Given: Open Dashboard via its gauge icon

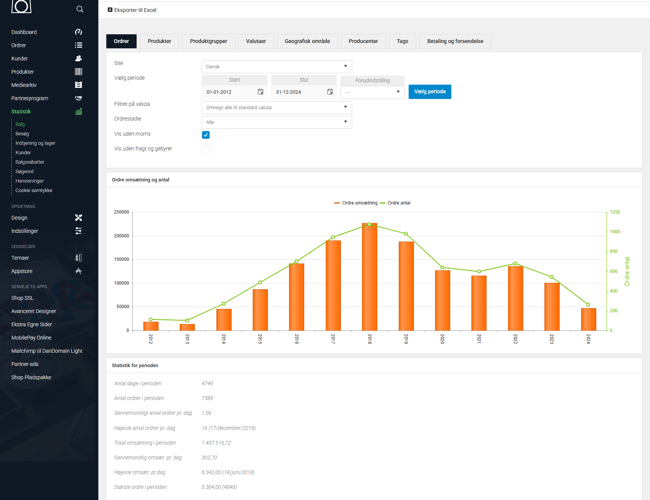Looking at the screenshot, I should pos(78,32).
